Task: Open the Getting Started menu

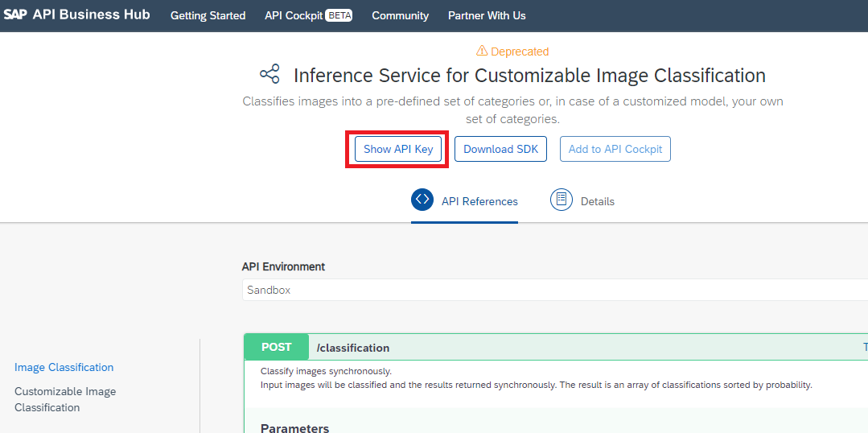Action: click(x=208, y=15)
